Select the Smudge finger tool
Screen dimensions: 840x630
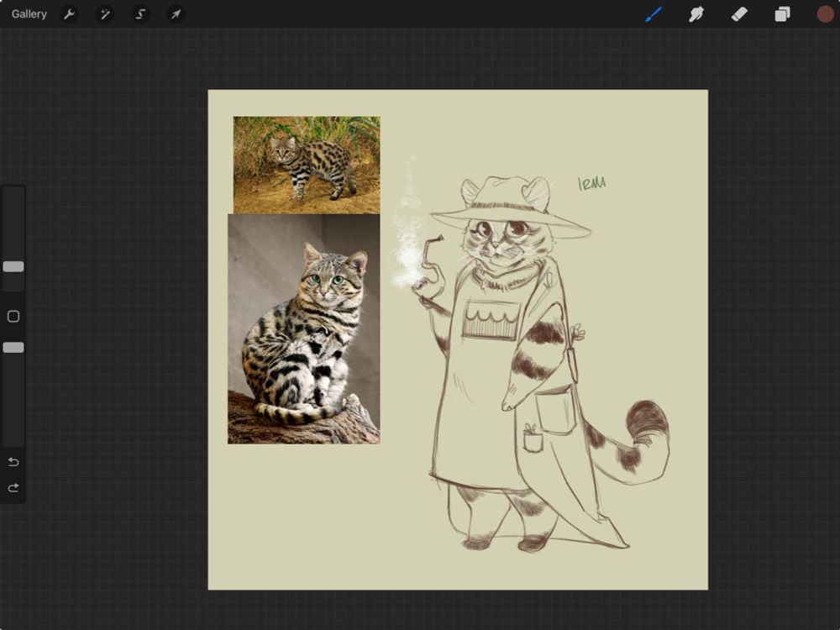696,14
